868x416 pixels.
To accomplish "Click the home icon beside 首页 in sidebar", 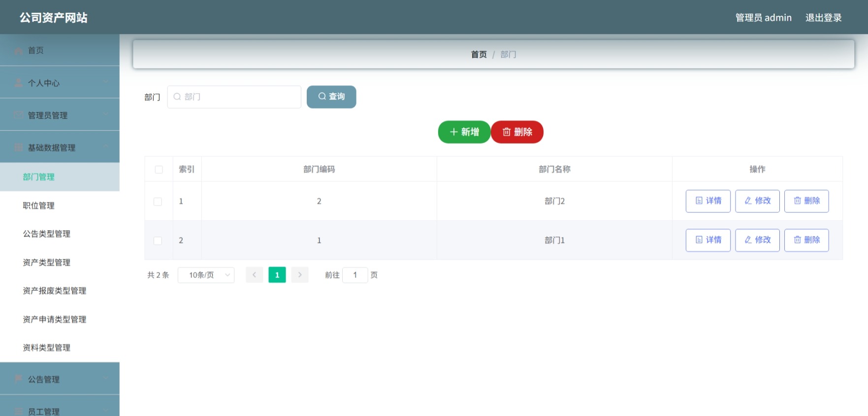I will click(x=19, y=51).
